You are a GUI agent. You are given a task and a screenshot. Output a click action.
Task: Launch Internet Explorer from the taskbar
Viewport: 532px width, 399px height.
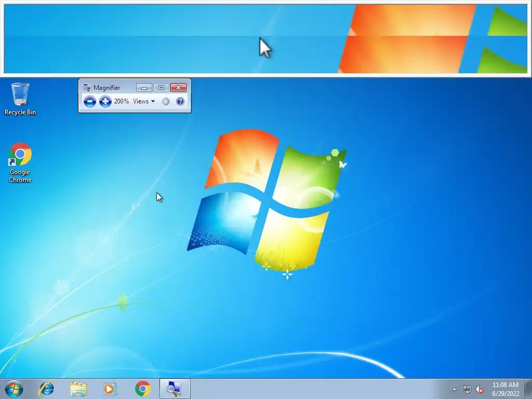tap(46, 389)
